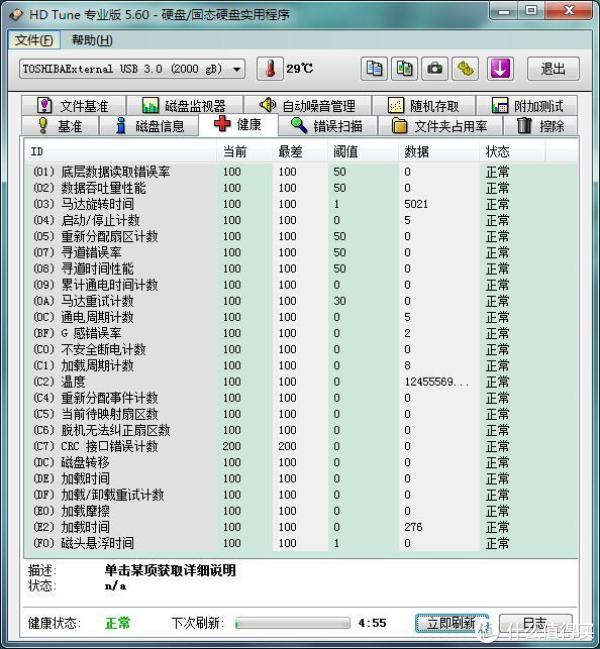This screenshot has width=600, height=649.
Task: Select row 马达重试计数
Action: [x=301, y=301]
